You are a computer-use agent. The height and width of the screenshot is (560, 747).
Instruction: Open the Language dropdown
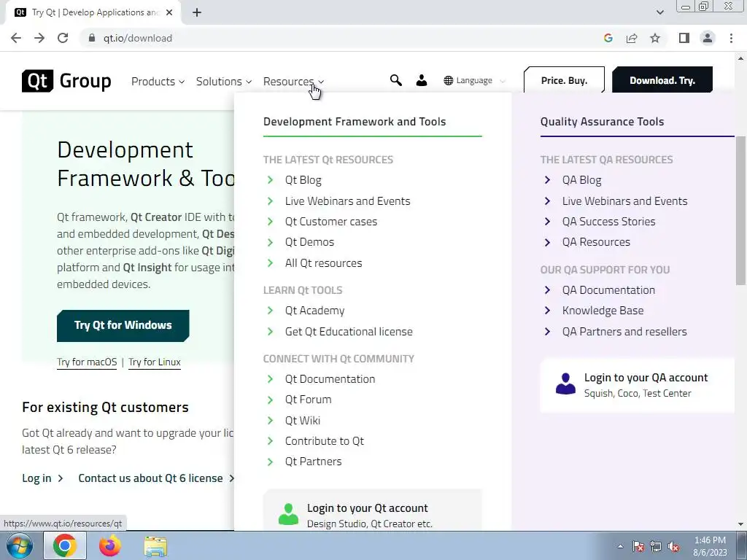[x=474, y=80]
